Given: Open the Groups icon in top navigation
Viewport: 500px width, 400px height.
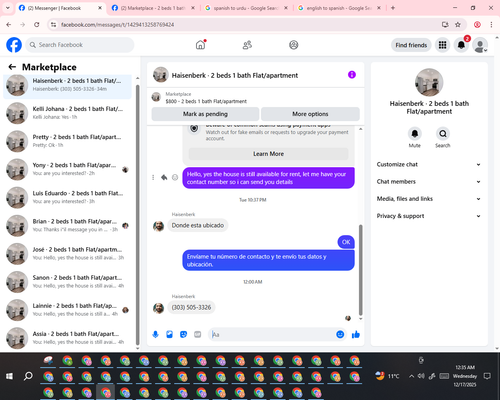Looking at the screenshot, I should pyautogui.click(x=293, y=45).
